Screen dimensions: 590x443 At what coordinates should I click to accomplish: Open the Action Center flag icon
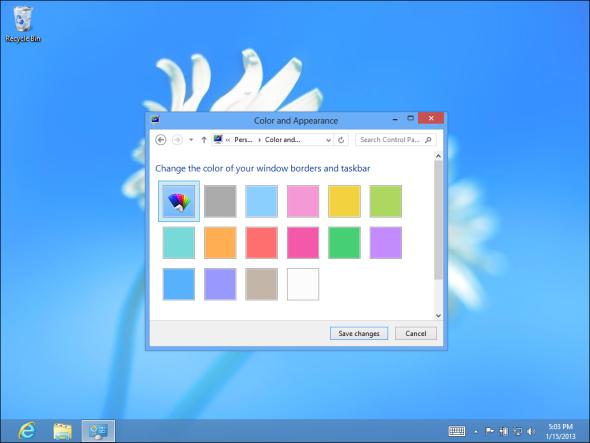tap(489, 431)
